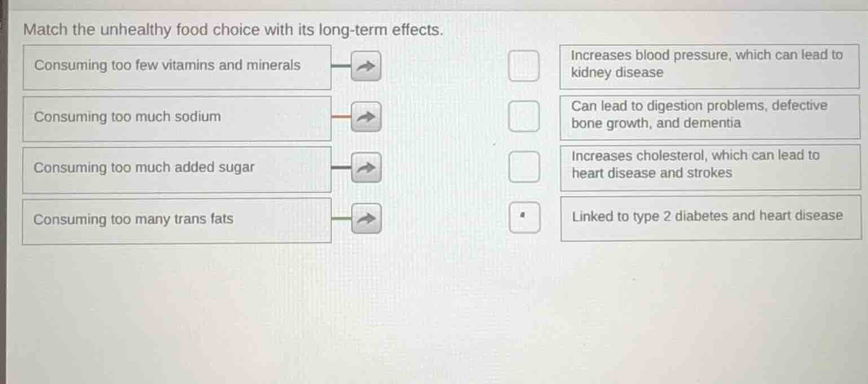This screenshot has height=384, width=868.
Task: Click the green connector line beside trans fats
Action: (x=341, y=219)
